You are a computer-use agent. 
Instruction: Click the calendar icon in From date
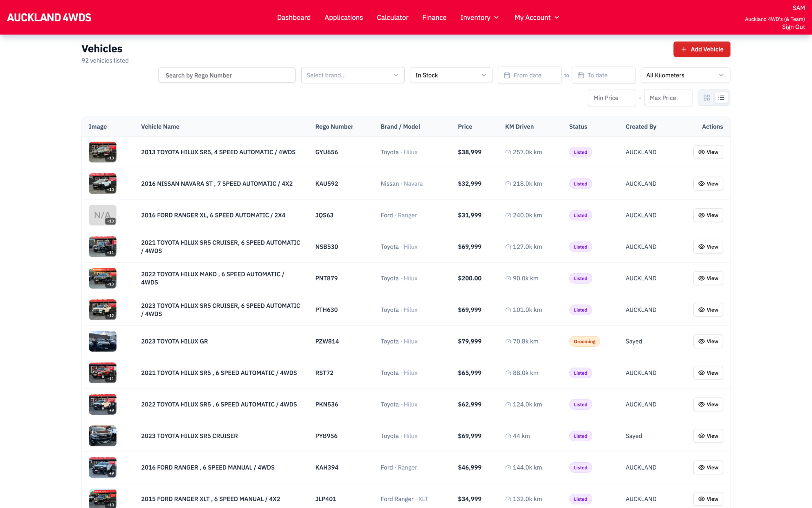[507, 75]
